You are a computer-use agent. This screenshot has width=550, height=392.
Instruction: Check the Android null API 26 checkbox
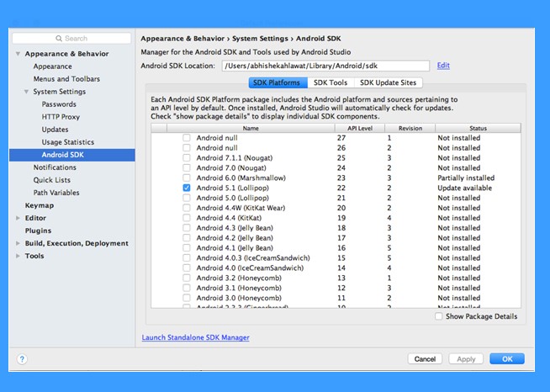[187, 148]
